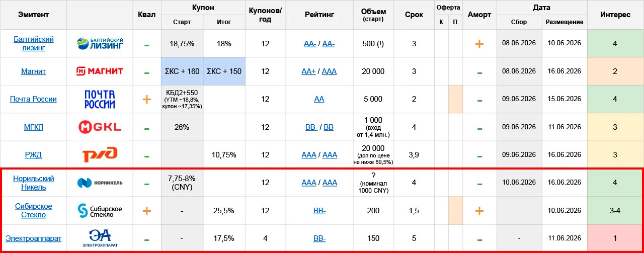Select the РЖД red logo
This screenshot has width=644, height=253.
(x=100, y=155)
